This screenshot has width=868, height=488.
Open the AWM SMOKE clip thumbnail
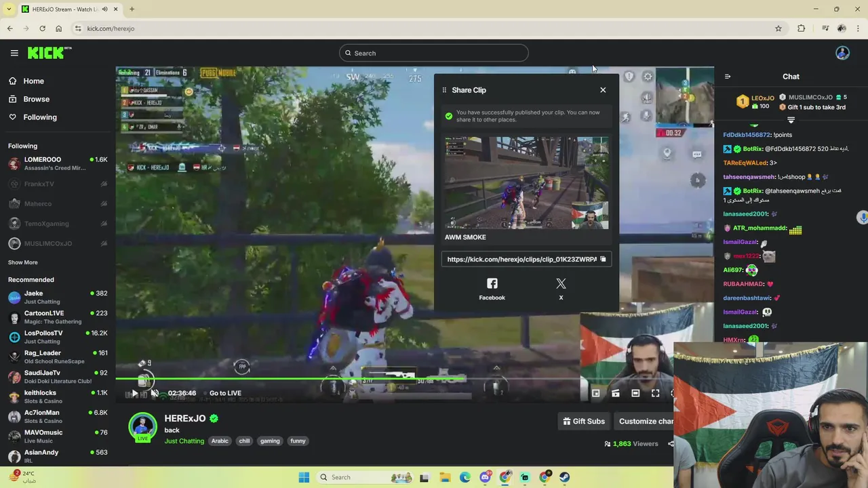[527, 183]
